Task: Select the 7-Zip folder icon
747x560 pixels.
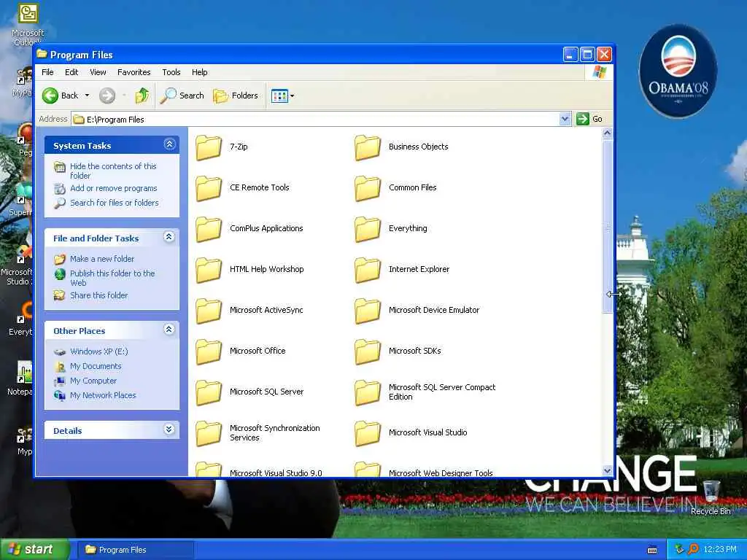Action: pos(209,147)
